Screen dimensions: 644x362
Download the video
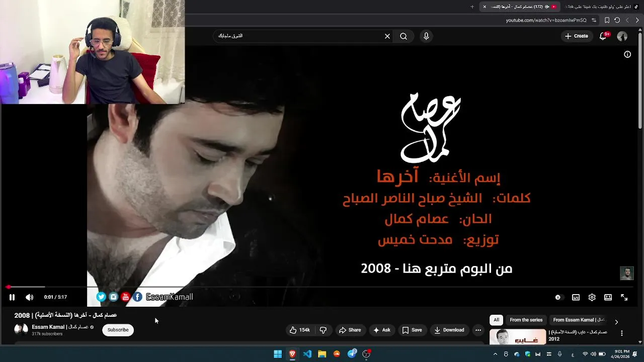coord(449,330)
